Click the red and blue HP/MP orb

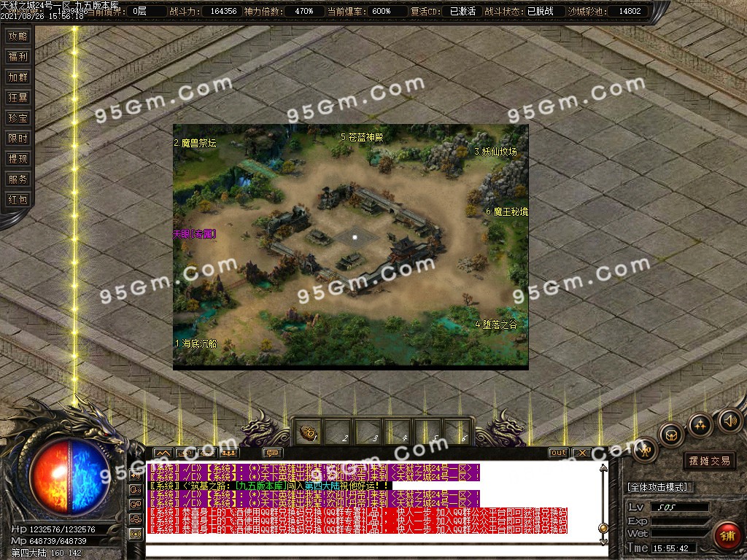(x=69, y=477)
